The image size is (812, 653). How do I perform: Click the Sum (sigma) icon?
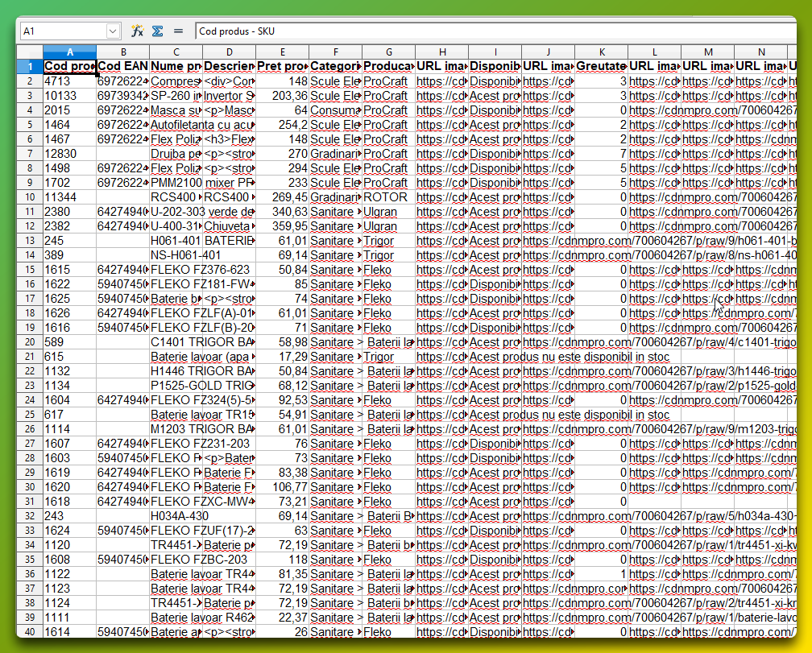(158, 31)
